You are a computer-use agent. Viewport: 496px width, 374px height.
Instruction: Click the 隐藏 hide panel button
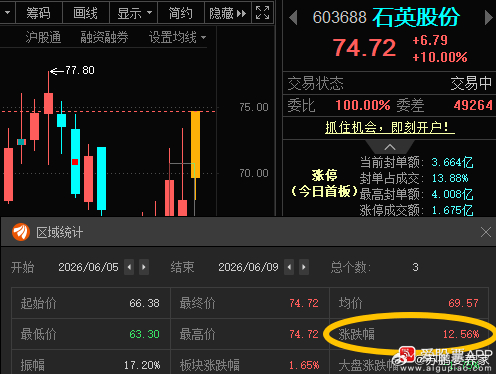tap(228, 13)
